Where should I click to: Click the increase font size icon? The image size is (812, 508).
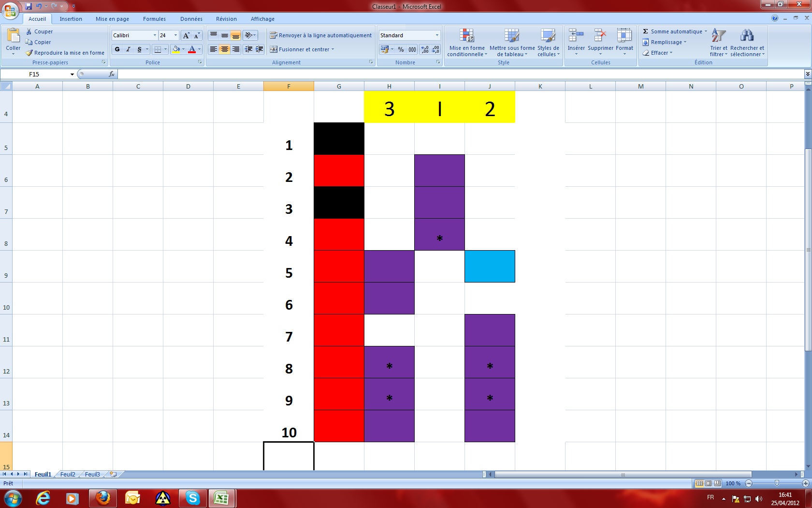pos(187,35)
